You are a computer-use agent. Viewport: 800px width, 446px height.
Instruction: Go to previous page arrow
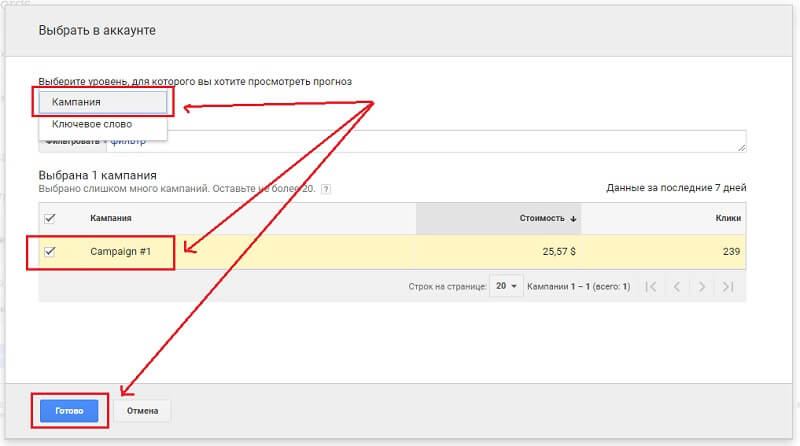tap(677, 286)
